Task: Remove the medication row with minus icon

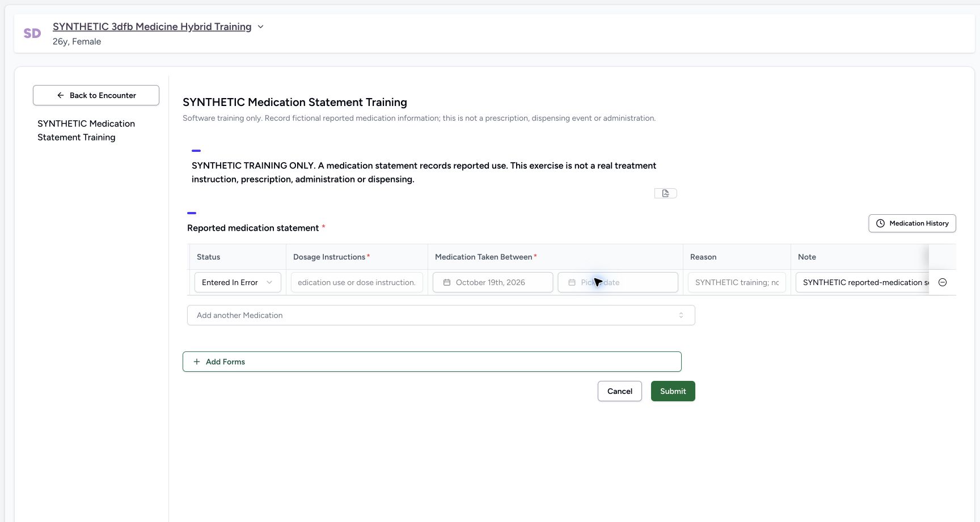Action: pyautogui.click(x=943, y=282)
